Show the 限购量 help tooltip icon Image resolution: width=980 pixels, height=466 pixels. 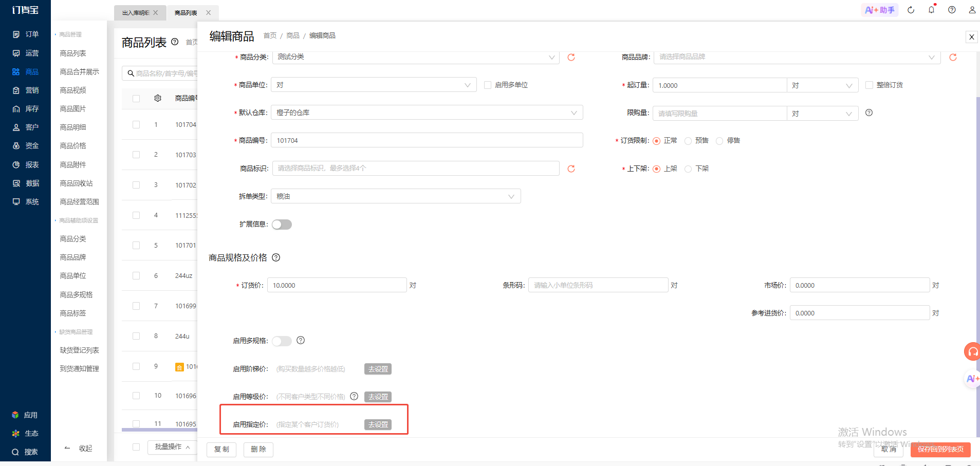869,113
